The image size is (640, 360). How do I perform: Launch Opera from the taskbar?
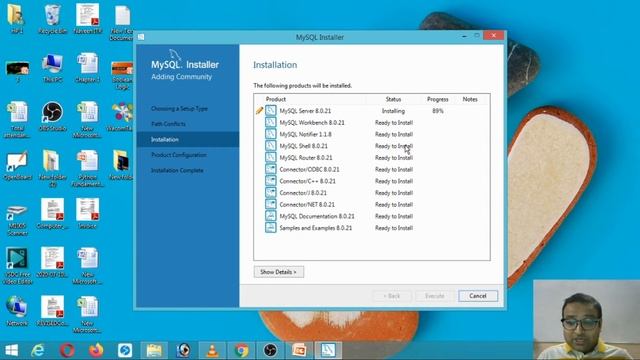coord(67,350)
